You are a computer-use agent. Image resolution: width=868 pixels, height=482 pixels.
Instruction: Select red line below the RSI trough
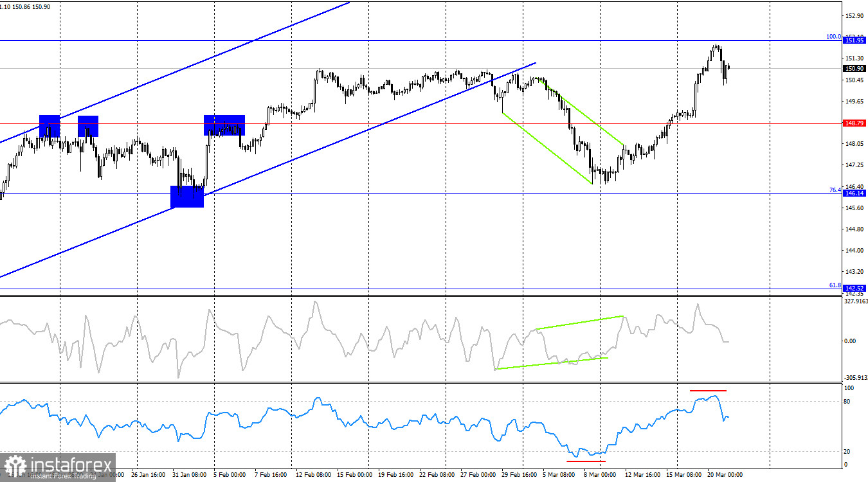point(586,461)
